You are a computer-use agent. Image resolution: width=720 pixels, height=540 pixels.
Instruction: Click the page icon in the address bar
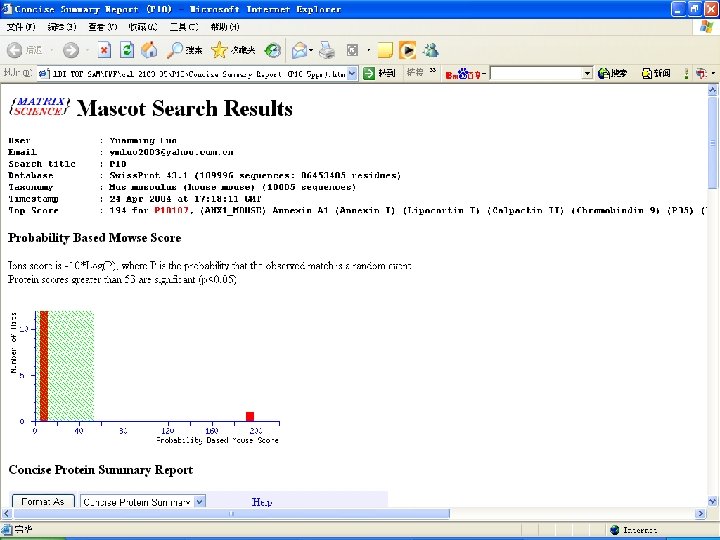tap(44, 73)
